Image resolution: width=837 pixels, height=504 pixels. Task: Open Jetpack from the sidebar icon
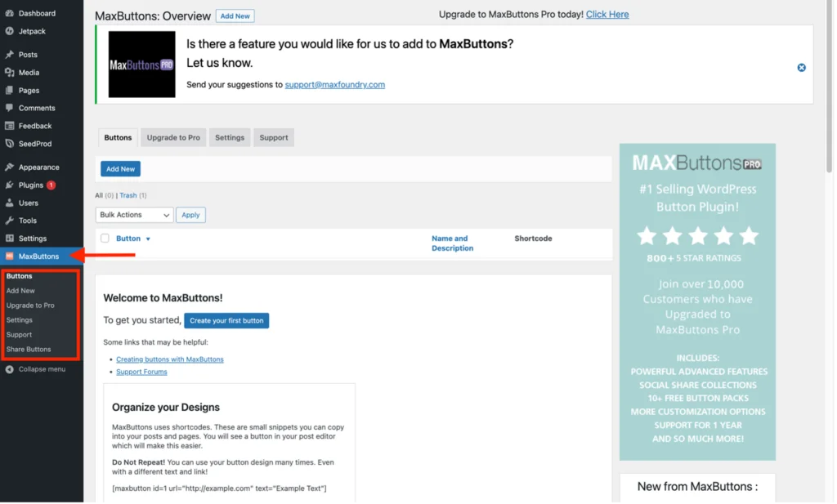9,31
